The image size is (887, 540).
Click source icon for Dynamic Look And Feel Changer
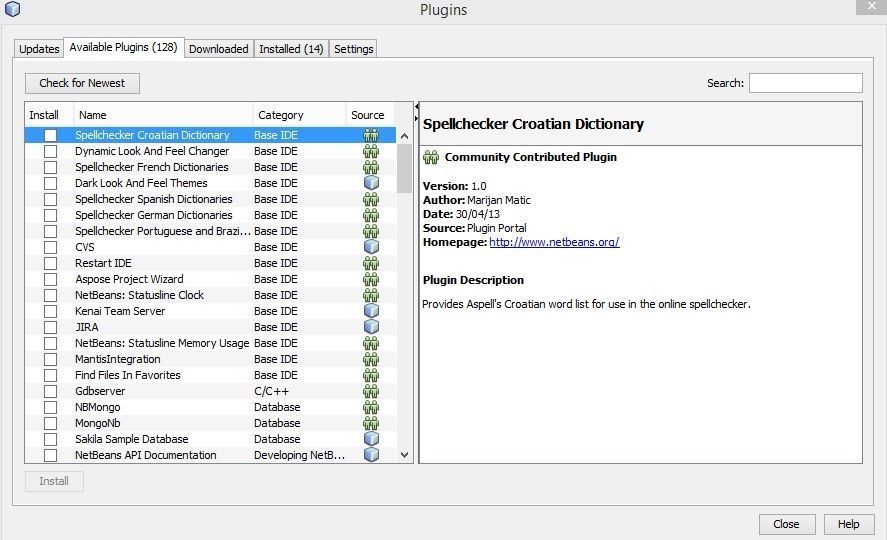click(371, 151)
